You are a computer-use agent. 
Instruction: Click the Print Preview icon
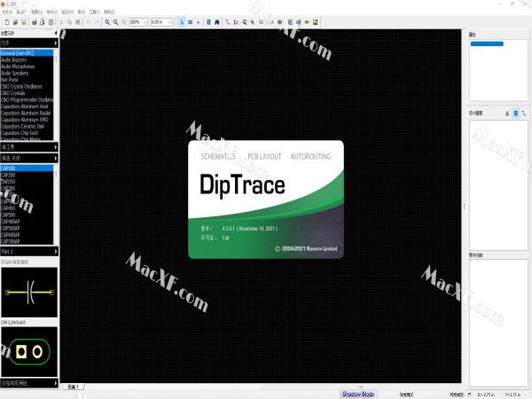coord(43,22)
